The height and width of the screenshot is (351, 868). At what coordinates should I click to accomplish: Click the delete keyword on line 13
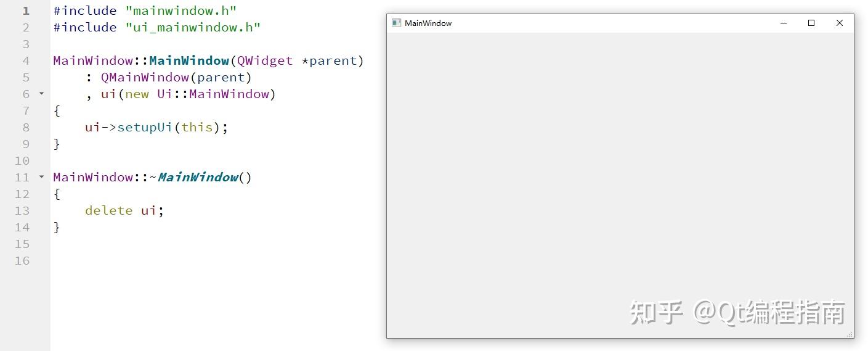click(109, 210)
